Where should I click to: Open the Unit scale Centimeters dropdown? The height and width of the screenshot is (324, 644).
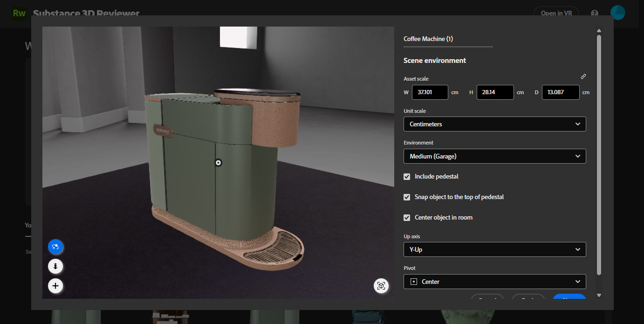click(494, 124)
